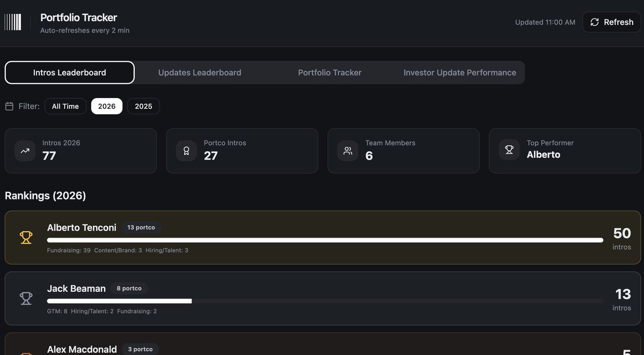Click the barcode logo icon
The image size is (644, 355).
tap(13, 22)
